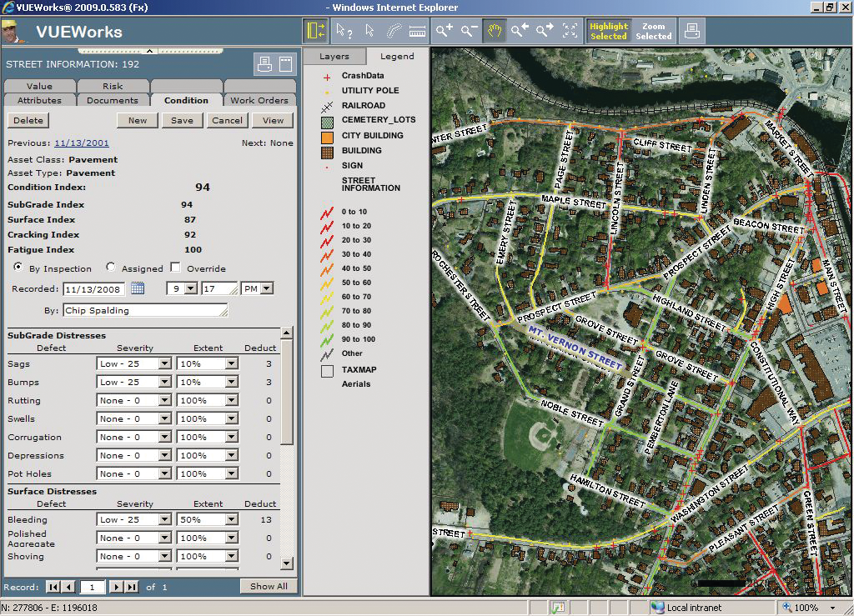This screenshot has height=616, width=854.
Task: Click the Show All button
Action: pos(268,586)
